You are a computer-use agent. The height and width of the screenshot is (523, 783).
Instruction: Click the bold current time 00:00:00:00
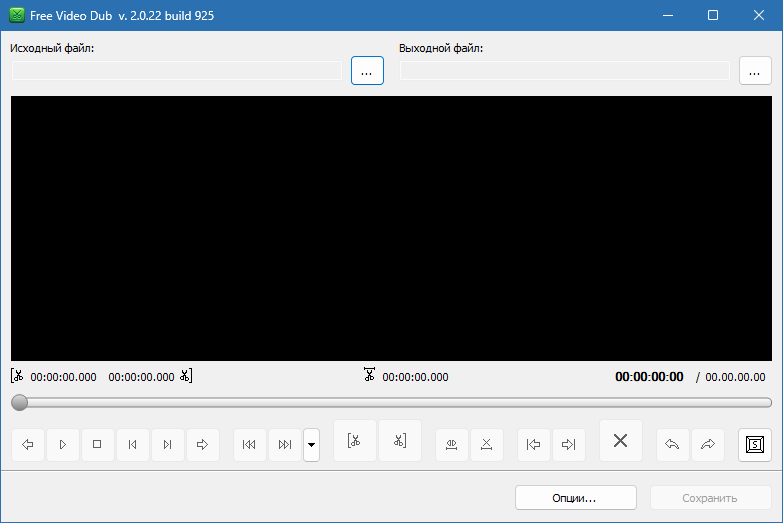coord(649,377)
